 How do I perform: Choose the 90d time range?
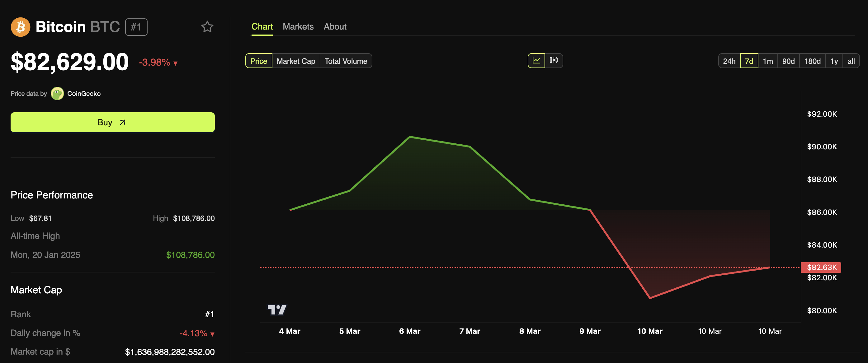[788, 61]
